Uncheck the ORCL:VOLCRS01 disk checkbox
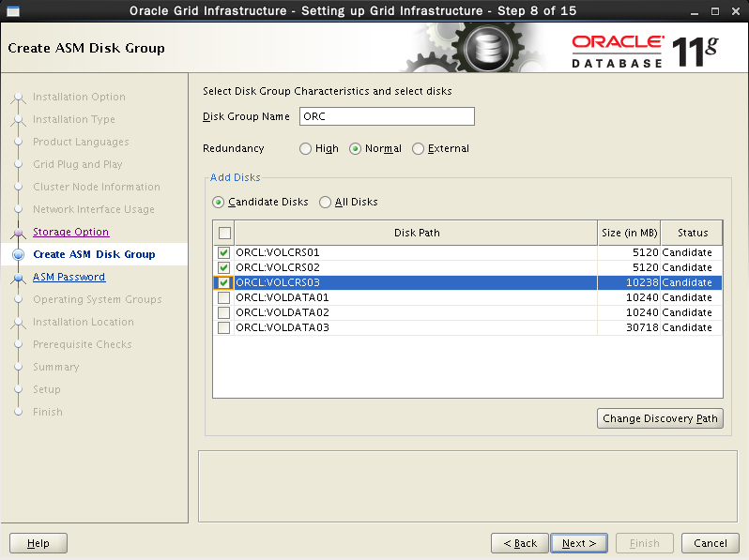 (223, 253)
